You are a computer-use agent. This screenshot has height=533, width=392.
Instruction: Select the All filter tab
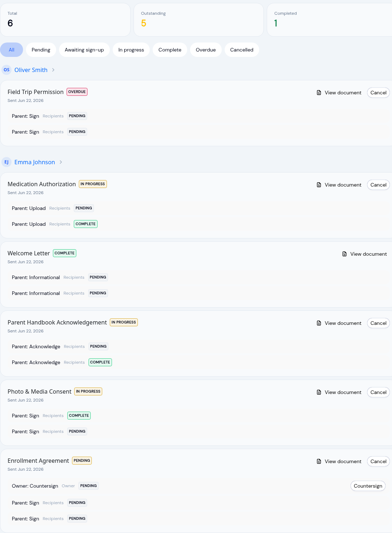tap(12, 50)
